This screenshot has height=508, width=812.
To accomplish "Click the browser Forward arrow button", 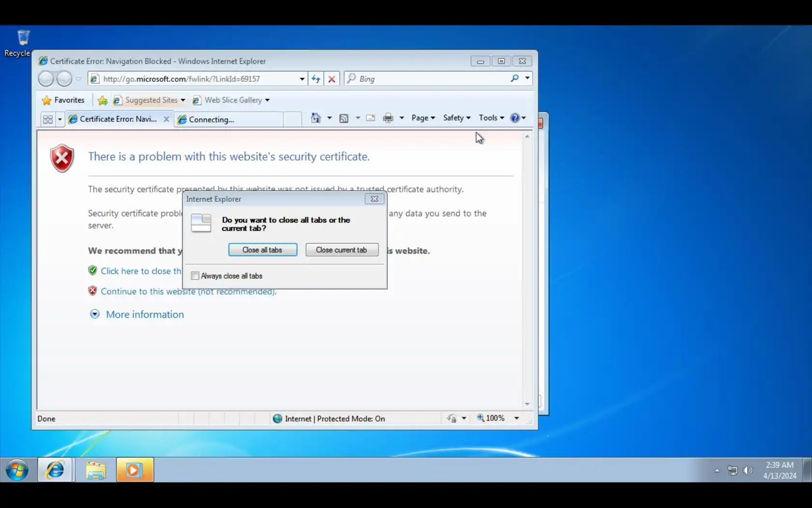I will [64, 78].
